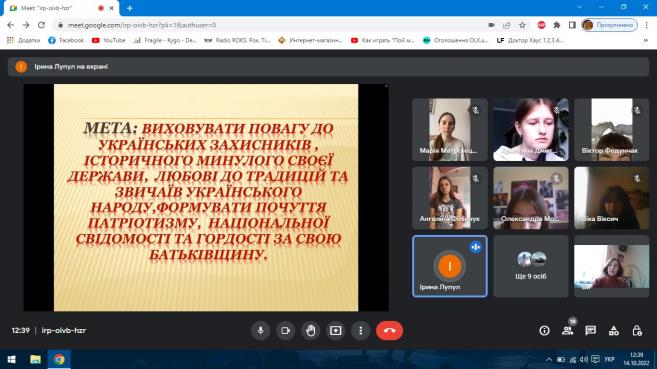Expand the system tray hidden icons arrow

(548, 359)
